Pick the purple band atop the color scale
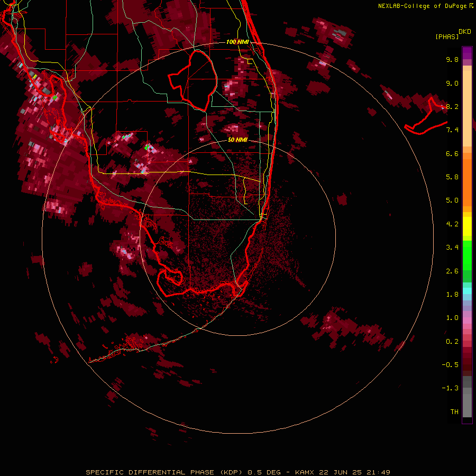The height and width of the screenshot is (476, 476). click(467, 53)
